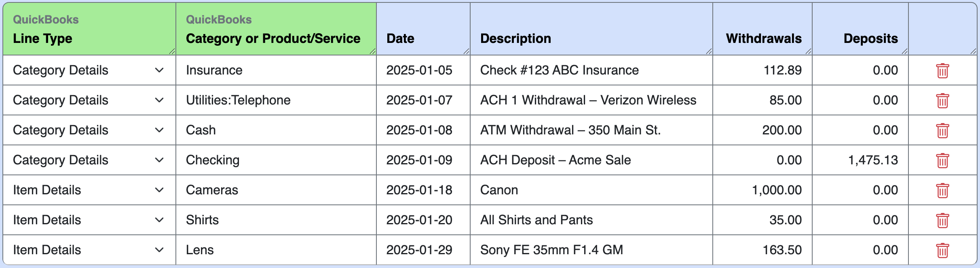Open Line Type dropdown for Cameras row

89,190
